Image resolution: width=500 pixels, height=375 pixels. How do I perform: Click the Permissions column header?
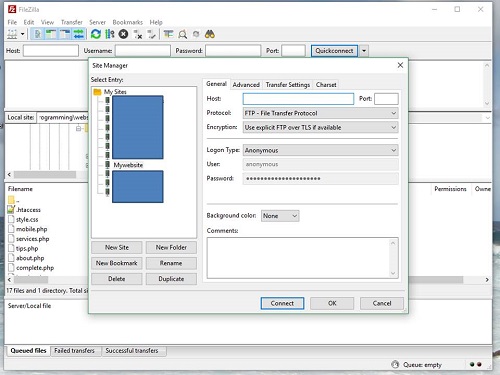450,189
